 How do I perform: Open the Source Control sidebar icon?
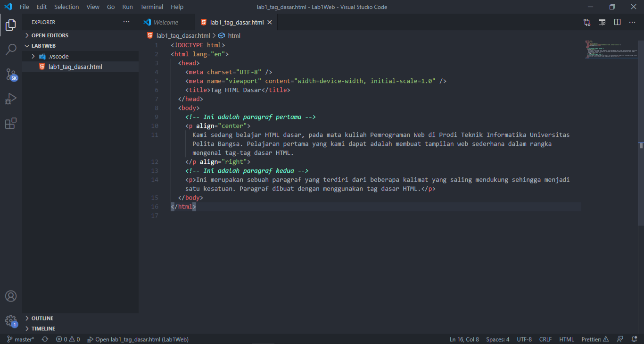coord(11,74)
